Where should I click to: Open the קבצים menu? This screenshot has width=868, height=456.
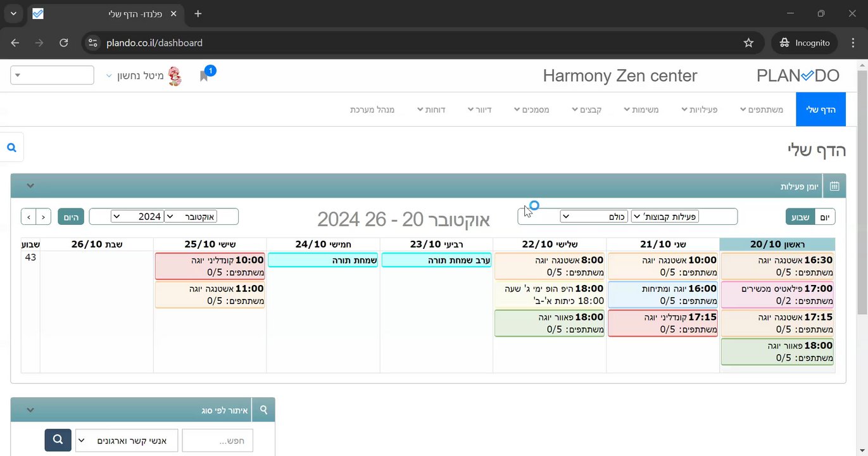pos(586,110)
